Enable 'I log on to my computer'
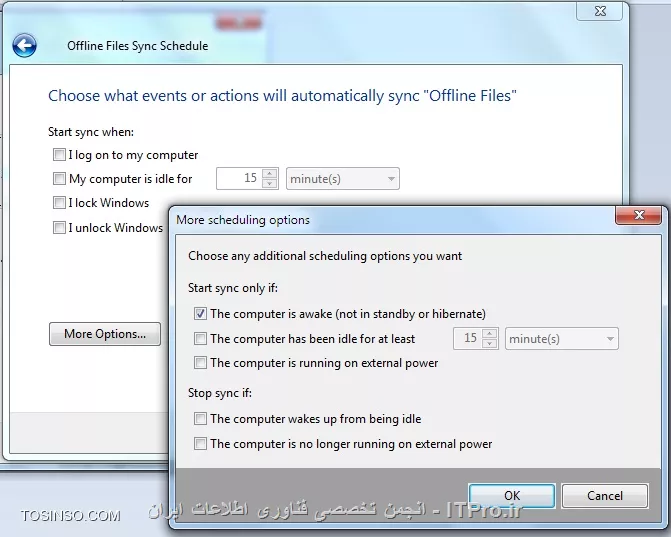This screenshot has width=671, height=537. pyautogui.click(x=59, y=154)
